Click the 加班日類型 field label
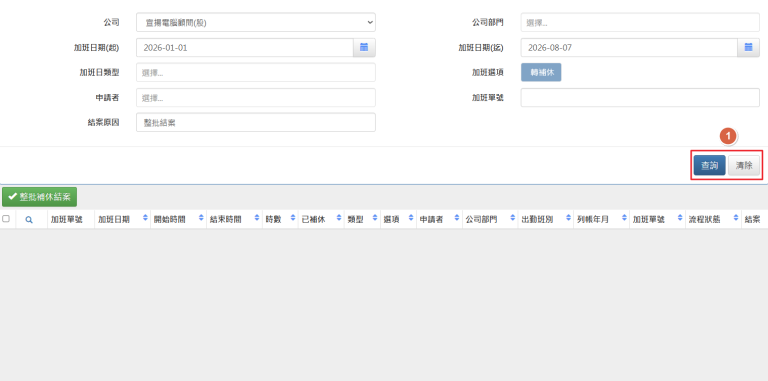 click(99, 72)
